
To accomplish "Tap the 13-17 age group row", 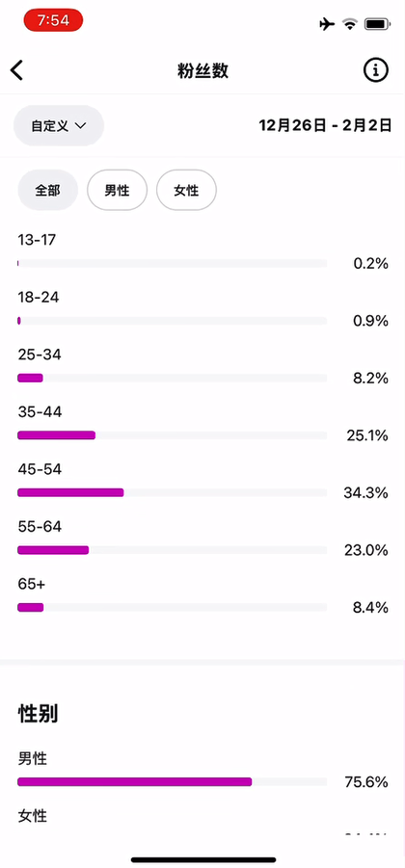I will click(202, 251).
